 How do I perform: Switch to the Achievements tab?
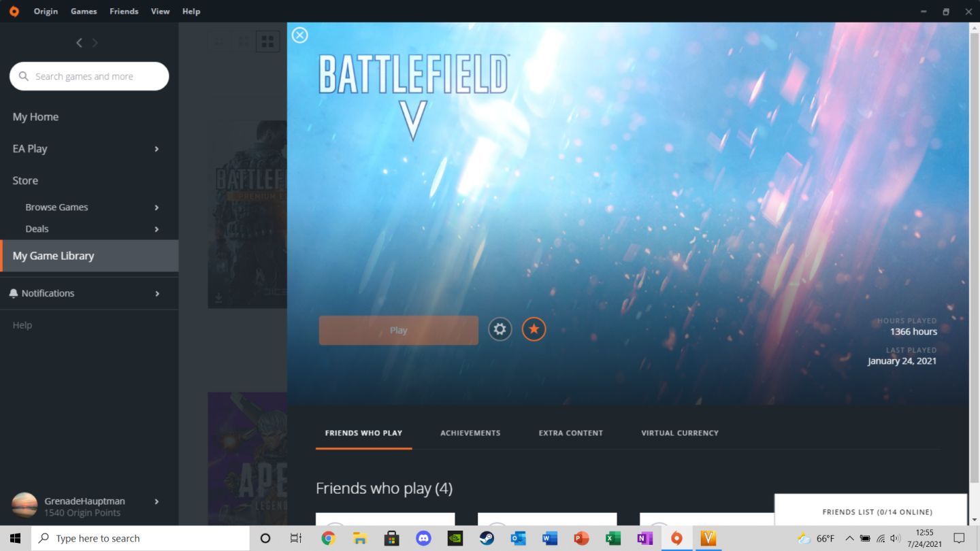pos(470,433)
